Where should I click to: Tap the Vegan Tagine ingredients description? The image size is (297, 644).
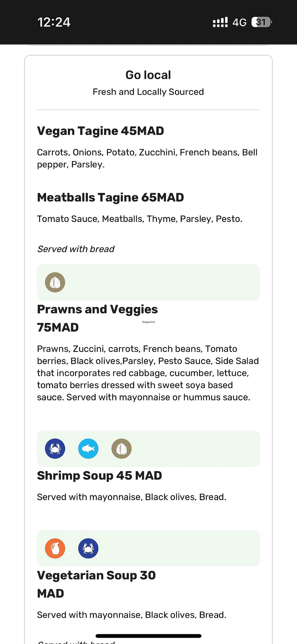click(147, 158)
